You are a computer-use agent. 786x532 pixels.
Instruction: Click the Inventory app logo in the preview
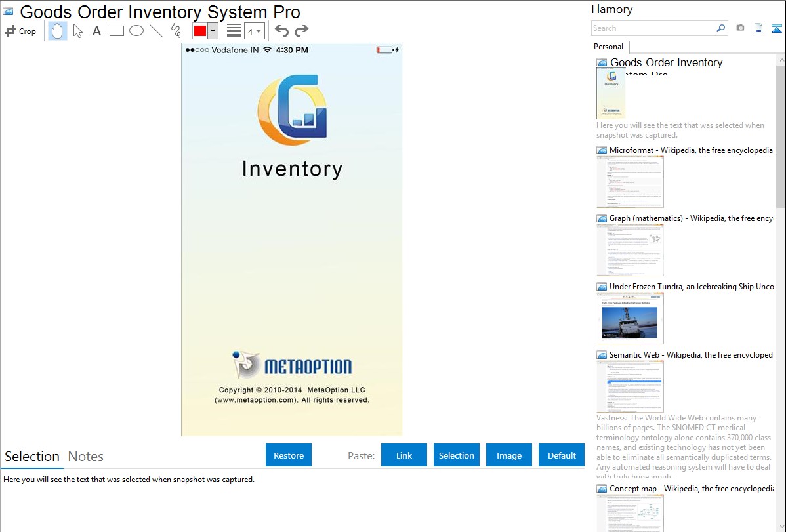click(292, 110)
